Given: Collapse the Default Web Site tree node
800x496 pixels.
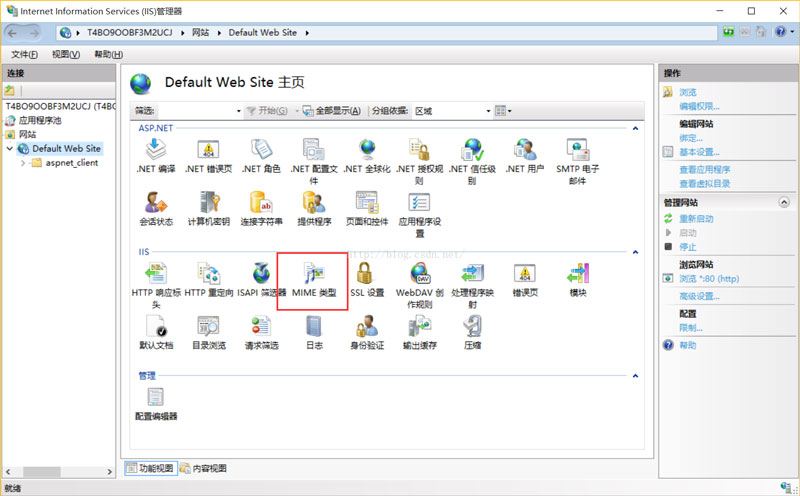Looking at the screenshot, I should (x=10, y=148).
